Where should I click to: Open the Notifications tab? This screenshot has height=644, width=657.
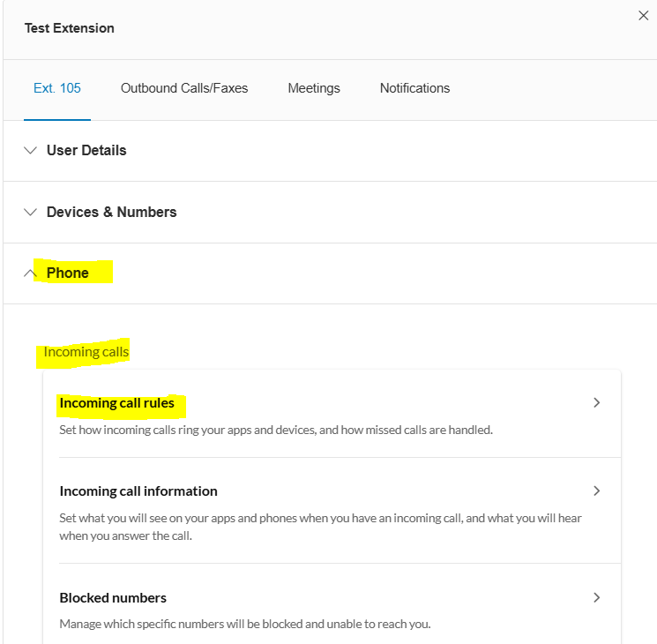click(414, 88)
